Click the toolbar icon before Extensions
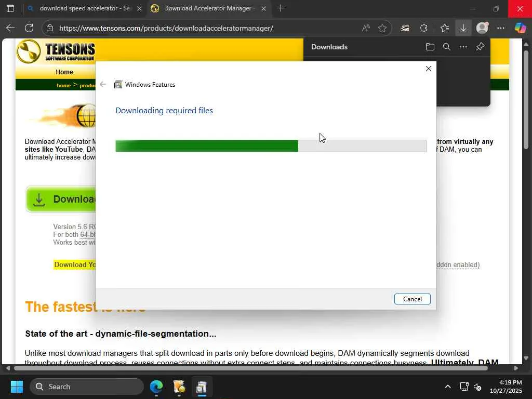The width and height of the screenshot is (532, 399). [405, 28]
